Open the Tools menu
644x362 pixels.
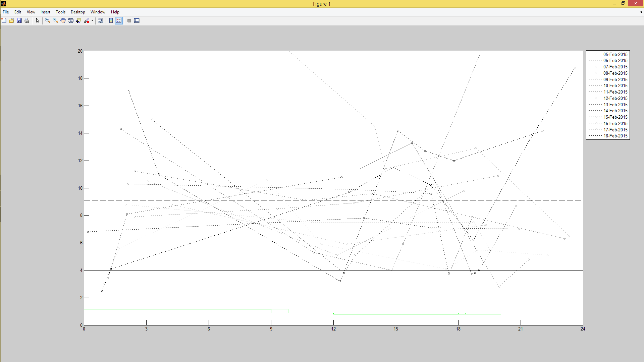point(60,12)
